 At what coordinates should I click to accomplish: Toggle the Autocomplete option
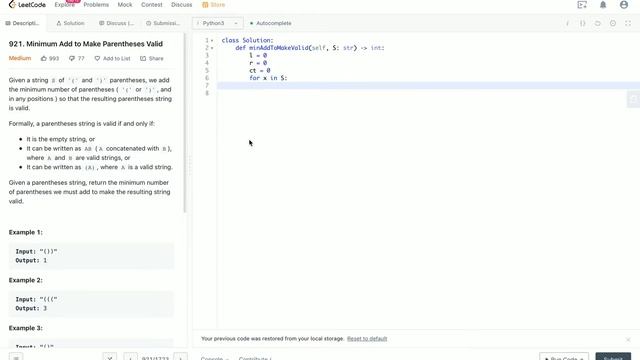pyautogui.click(x=271, y=23)
